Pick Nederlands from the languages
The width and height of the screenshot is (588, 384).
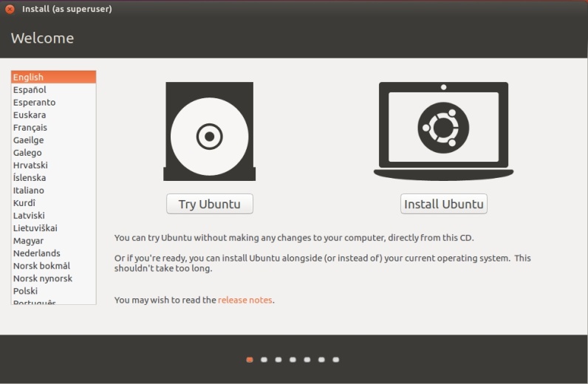pos(54,253)
